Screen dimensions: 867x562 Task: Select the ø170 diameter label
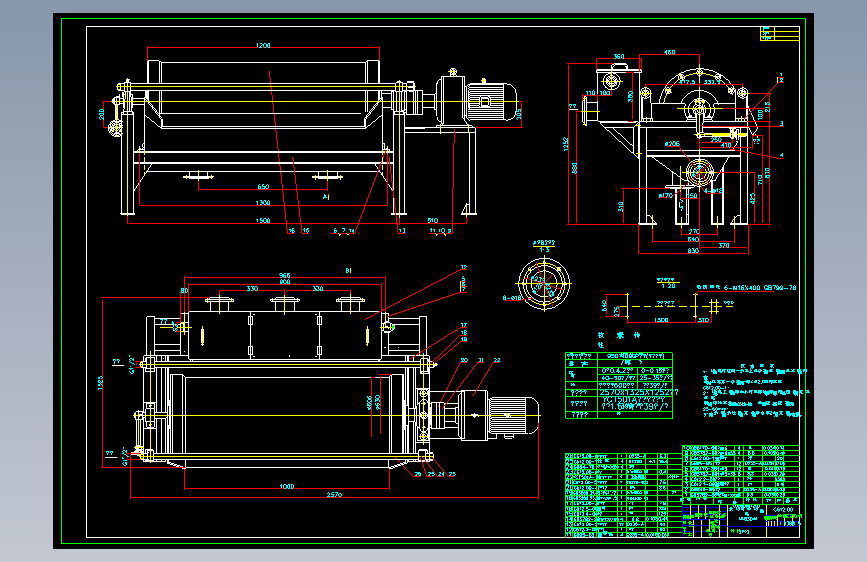665,195
